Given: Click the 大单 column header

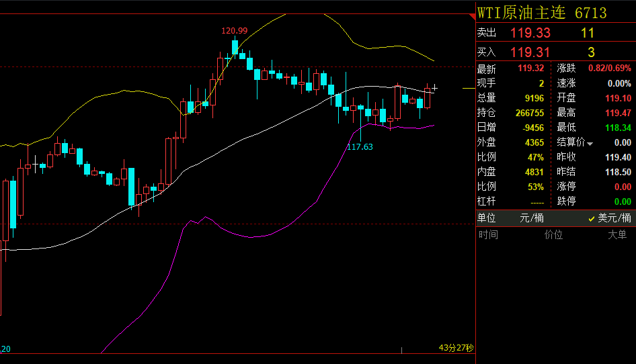Looking at the screenshot, I should (617, 234).
